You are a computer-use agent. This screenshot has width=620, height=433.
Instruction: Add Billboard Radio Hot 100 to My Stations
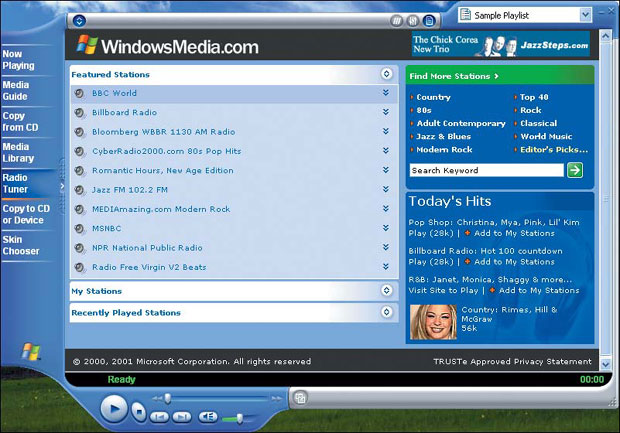click(514, 262)
